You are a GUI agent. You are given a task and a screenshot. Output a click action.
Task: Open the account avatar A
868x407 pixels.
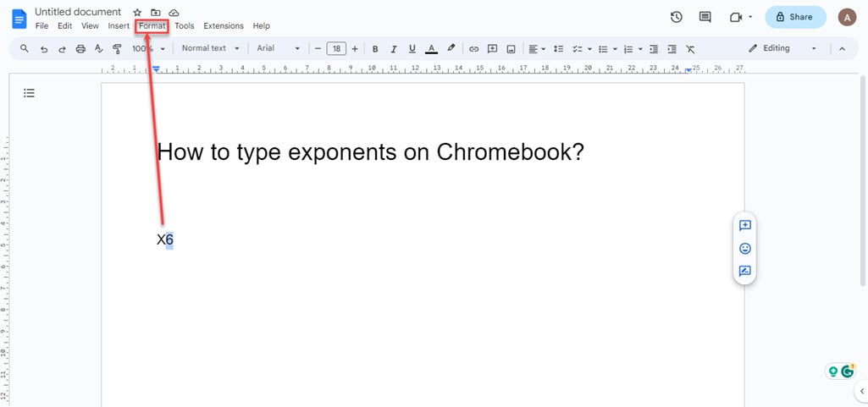point(847,17)
